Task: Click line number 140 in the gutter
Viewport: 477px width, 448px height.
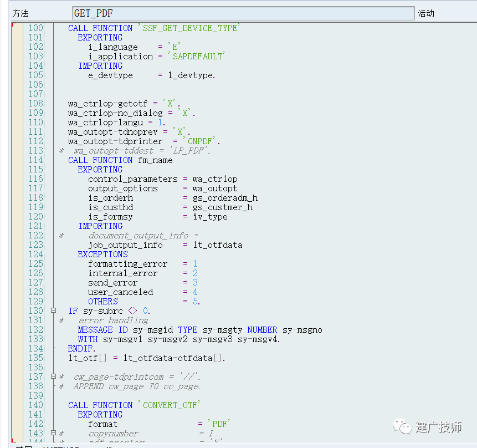Action: [x=35, y=405]
